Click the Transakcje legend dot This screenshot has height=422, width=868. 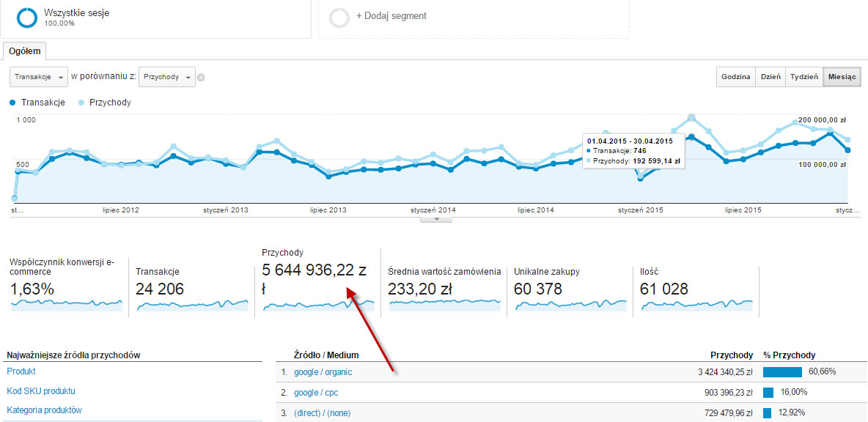coord(13,103)
